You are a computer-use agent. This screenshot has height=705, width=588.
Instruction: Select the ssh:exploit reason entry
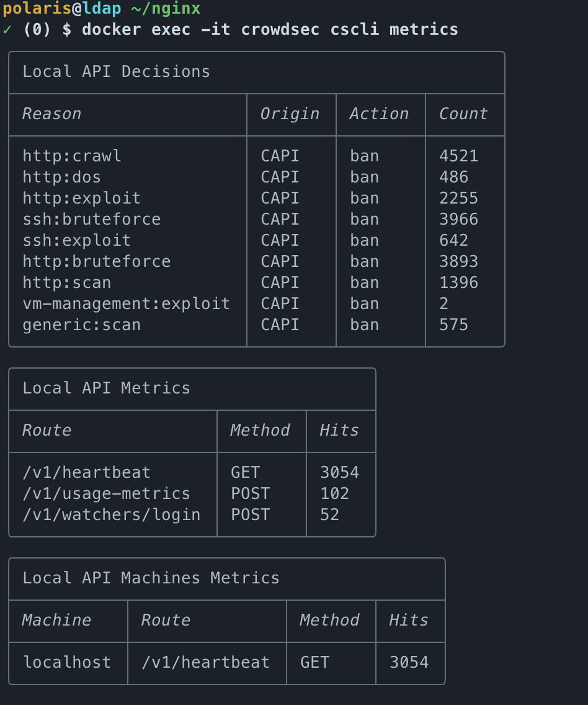(x=76, y=241)
